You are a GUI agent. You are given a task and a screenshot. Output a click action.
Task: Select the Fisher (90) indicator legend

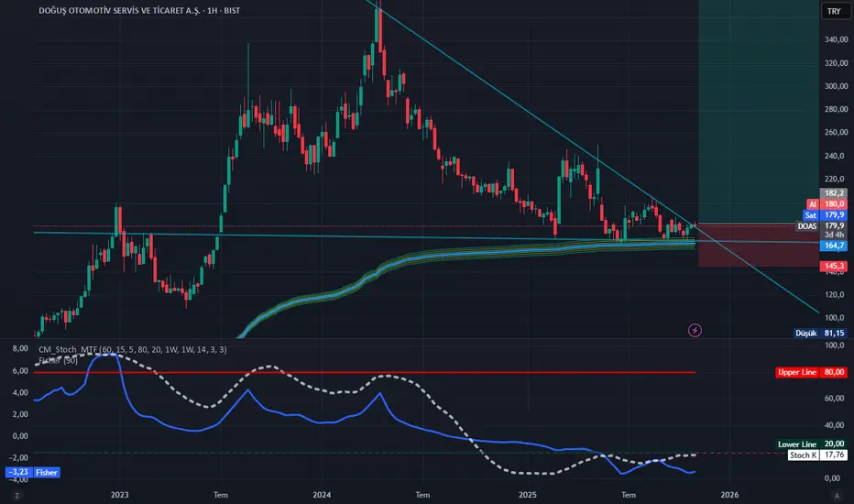(x=58, y=361)
